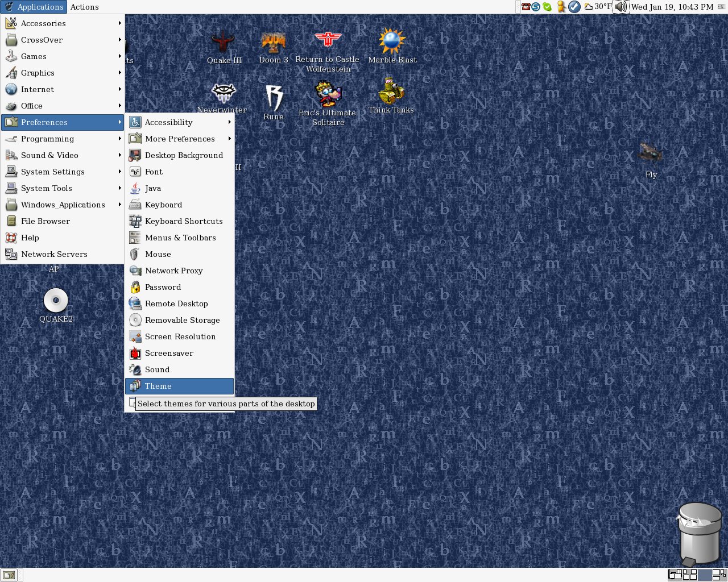The height and width of the screenshot is (582, 728).
Task: Click the speaker volume icon in the panel
Action: (621, 7)
